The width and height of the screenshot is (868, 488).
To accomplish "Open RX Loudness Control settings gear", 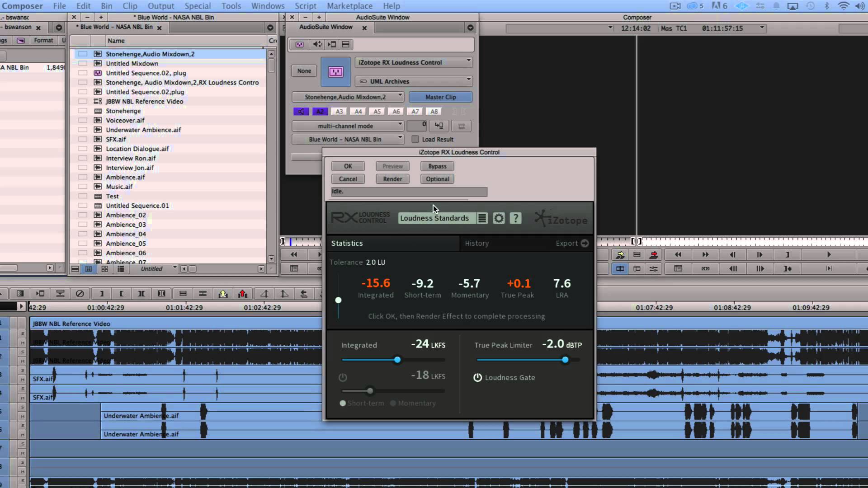I will pos(499,218).
